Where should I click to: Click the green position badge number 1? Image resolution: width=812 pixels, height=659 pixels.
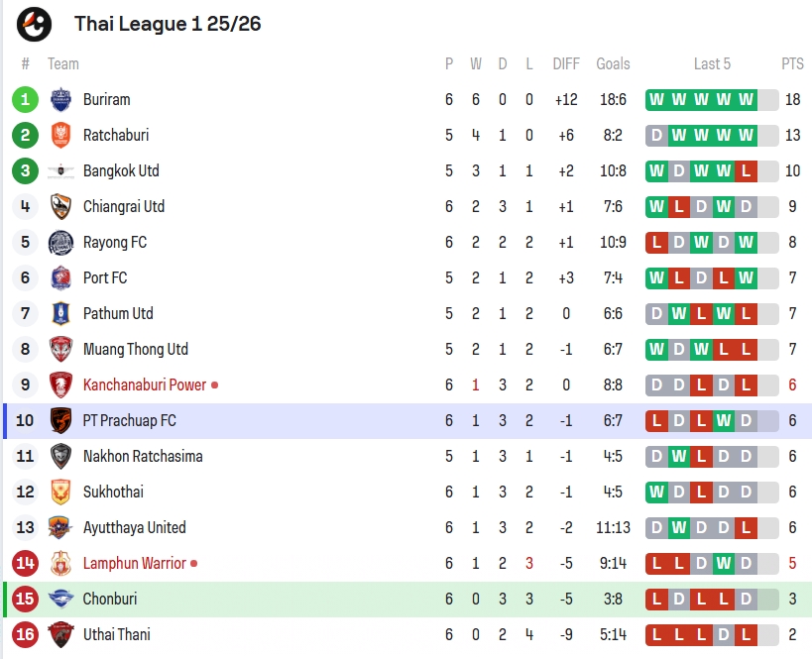tap(25, 99)
